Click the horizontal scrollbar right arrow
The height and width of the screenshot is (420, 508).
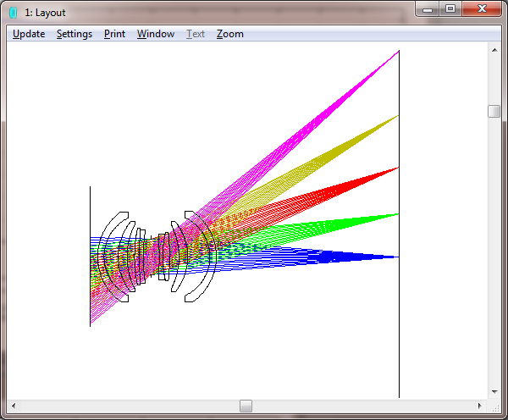point(480,406)
